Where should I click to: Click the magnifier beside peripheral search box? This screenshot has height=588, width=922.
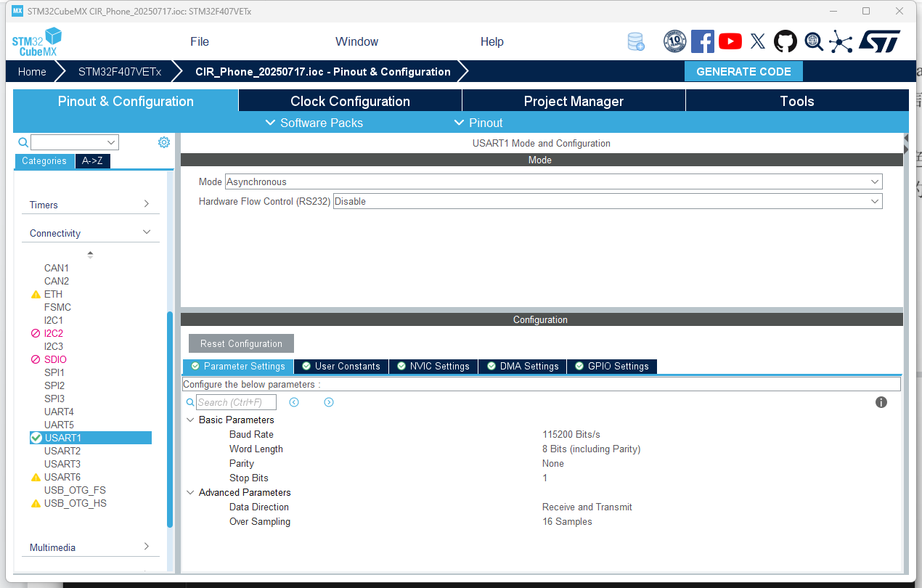23,142
